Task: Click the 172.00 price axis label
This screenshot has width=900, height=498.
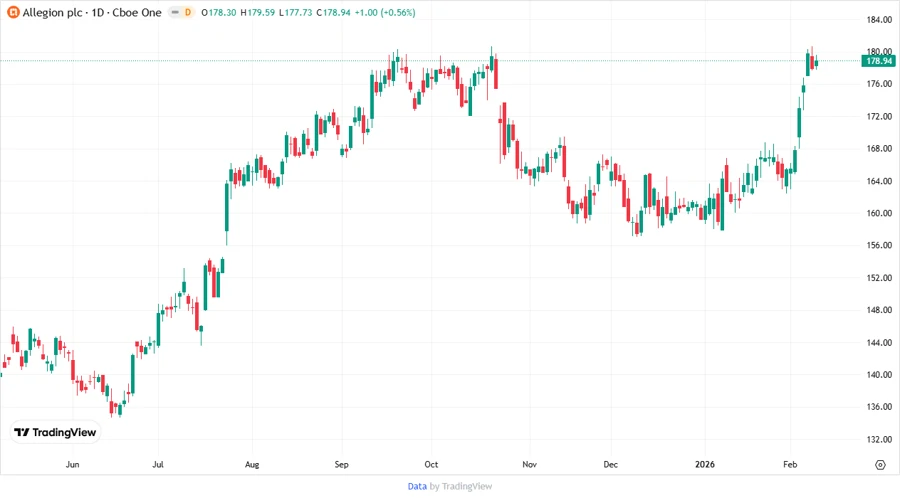Action: (x=879, y=116)
